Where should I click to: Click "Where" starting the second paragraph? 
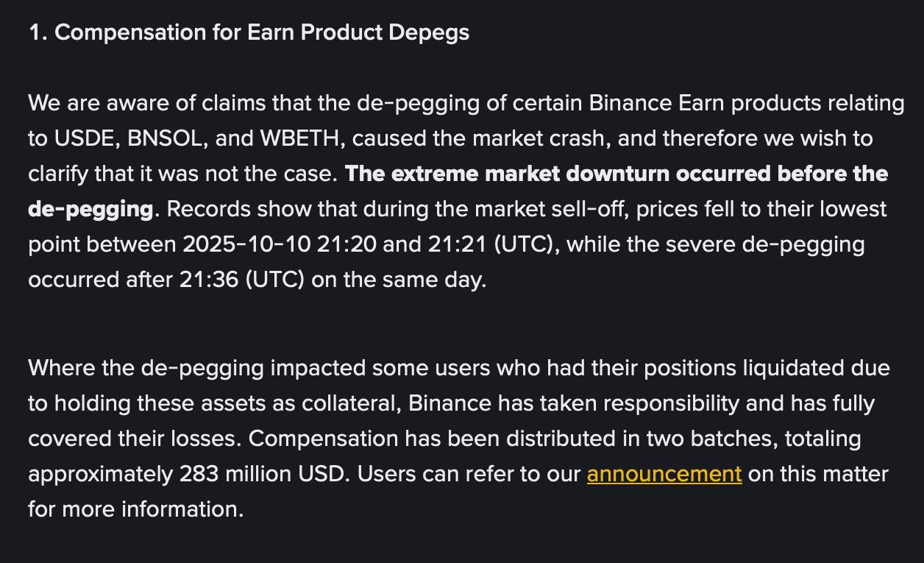click(61, 368)
